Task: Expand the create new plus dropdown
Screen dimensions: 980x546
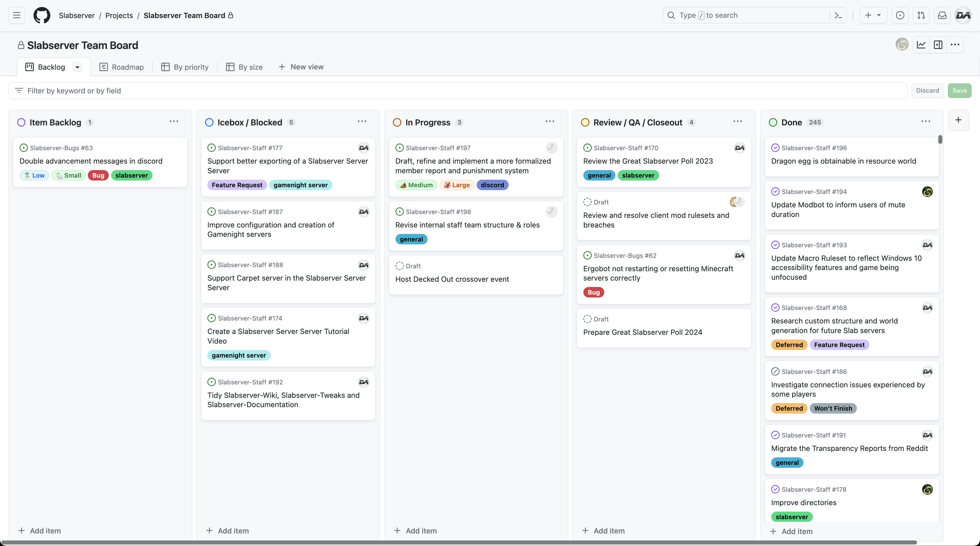Action: tap(873, 15)
